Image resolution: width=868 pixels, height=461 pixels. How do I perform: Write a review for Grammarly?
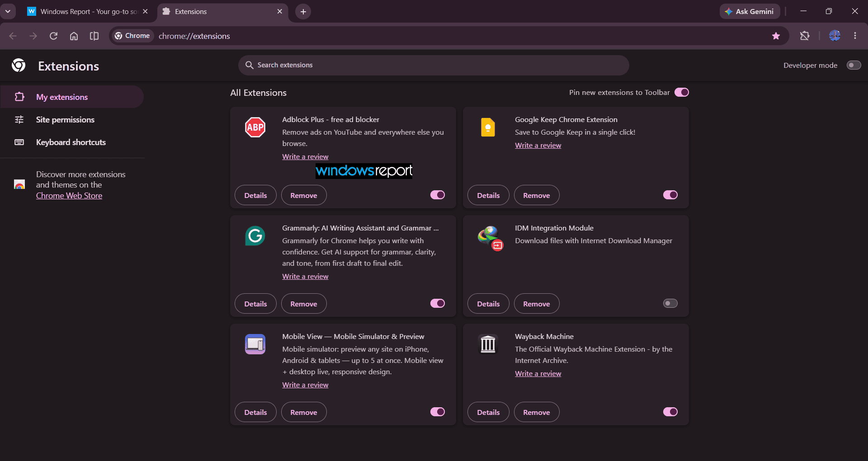(x=305, y=276)
